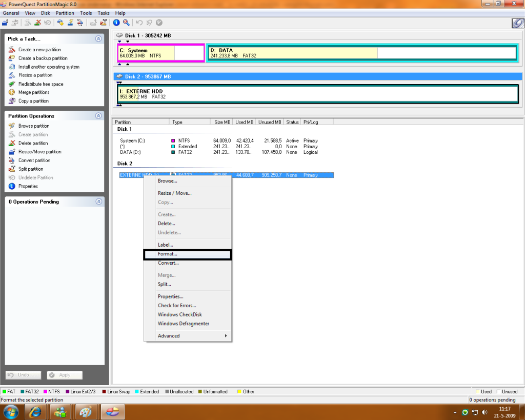Click the Split partition toolbar icon
The height and width of the screenshot is (420, 525).
click(x=104, y=23)
